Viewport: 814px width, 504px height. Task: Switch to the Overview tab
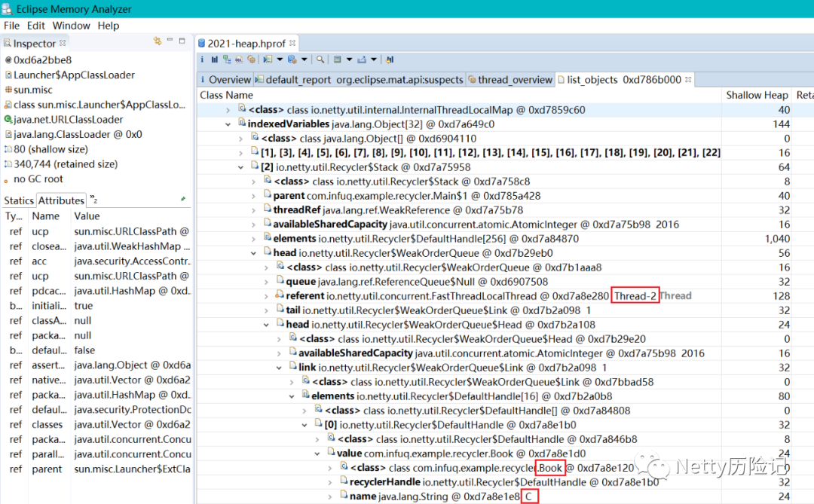(225, 79)
